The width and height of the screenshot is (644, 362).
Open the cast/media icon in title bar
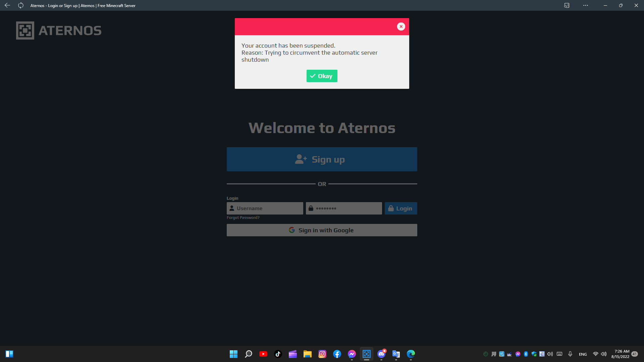click(567, 5)
